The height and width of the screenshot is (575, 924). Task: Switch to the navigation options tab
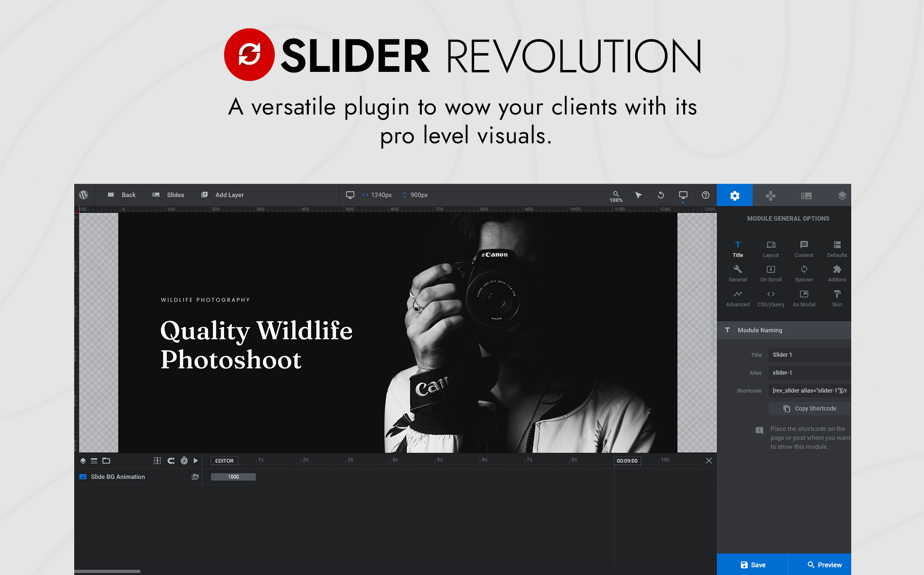[x=770, y=195]
